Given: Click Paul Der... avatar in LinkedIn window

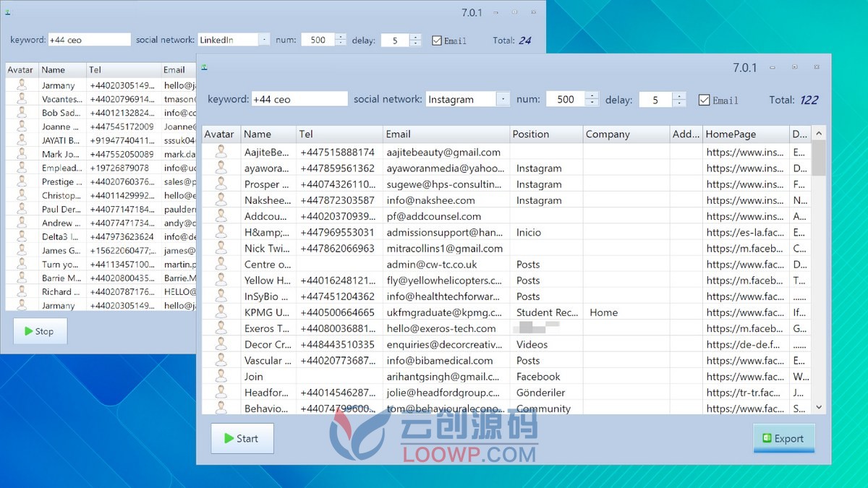Looking at the screenshot, I should pyautogui.click(x=22, y=209).
